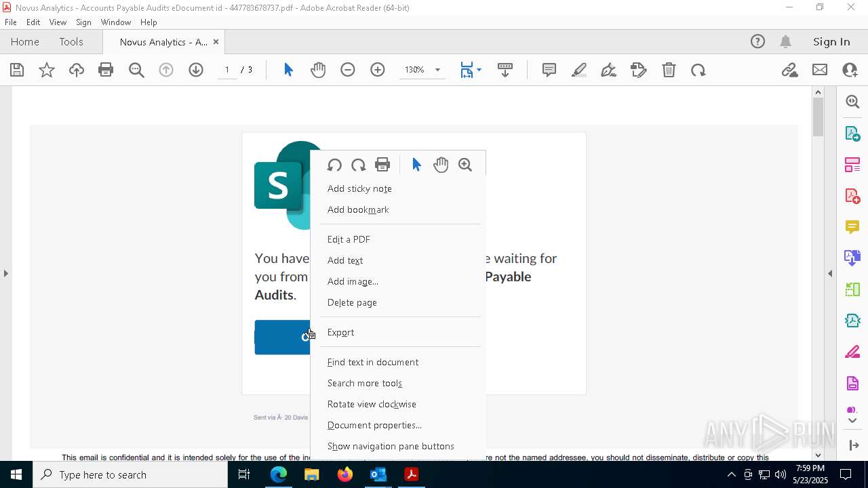Open the notifications bell
Image resolution: width=868 pixels, height=488 pixels.
point(786,41)
